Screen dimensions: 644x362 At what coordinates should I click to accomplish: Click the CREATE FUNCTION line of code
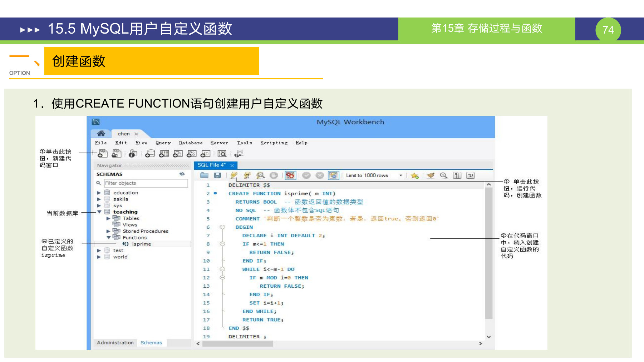pyautogui.click(x=282, y=193)
